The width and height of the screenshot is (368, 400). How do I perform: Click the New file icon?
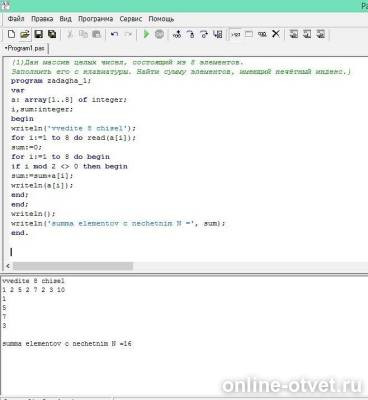pyautogui.click(x=11, y=34)
